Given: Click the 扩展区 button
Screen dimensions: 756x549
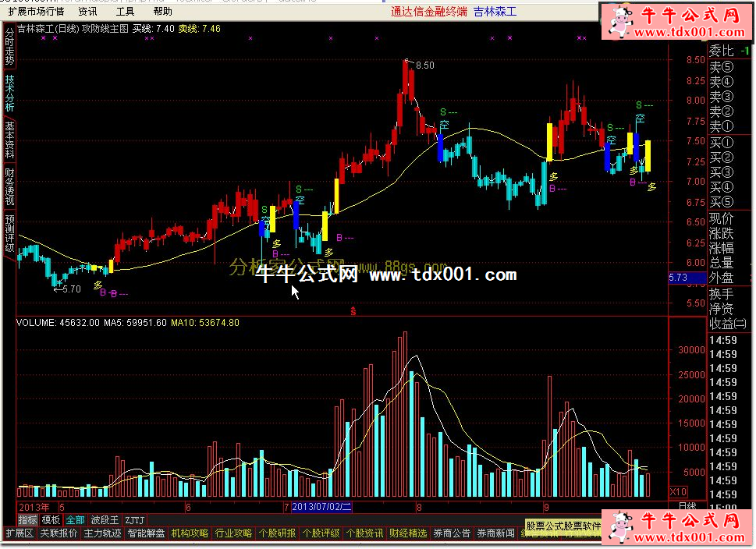Looking at the screenshot, I should pos(20,533).
